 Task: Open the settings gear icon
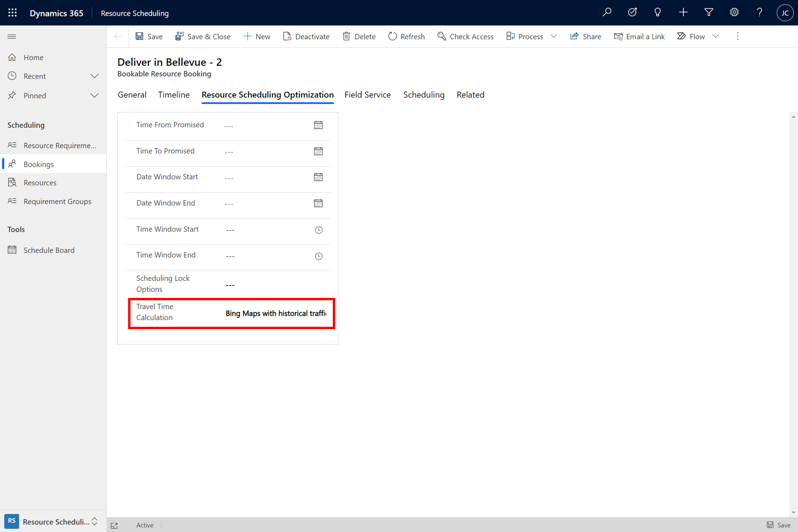734,13
